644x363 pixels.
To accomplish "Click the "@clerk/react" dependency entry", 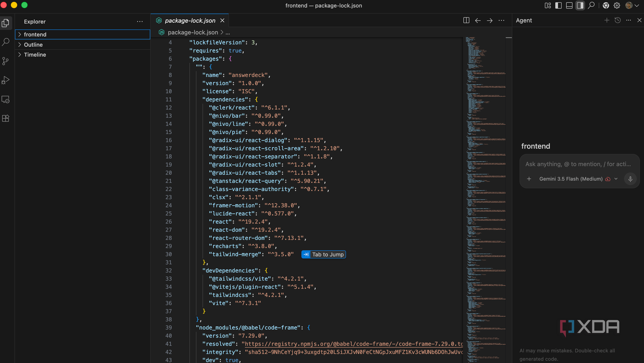I will pos(249,108).
